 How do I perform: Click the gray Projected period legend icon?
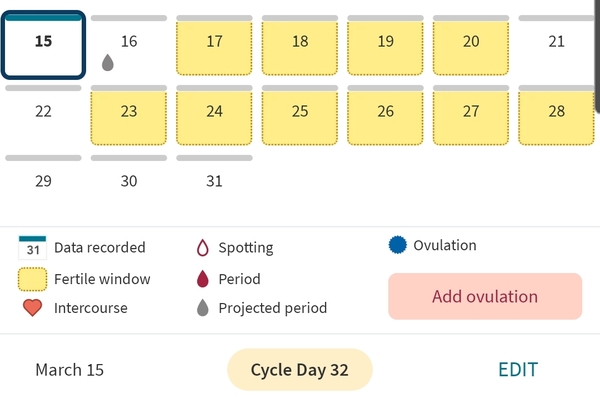pyautogui.click(x=201, y=308)
